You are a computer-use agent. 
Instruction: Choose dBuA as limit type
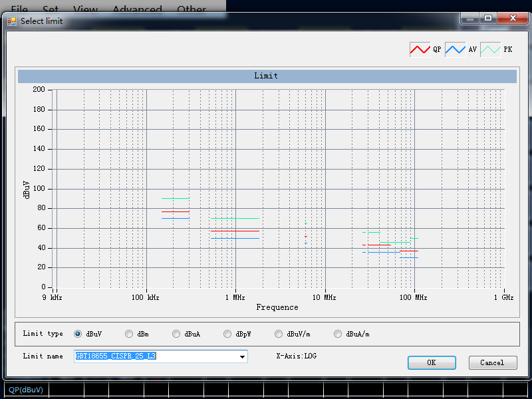tap(176, 334)
